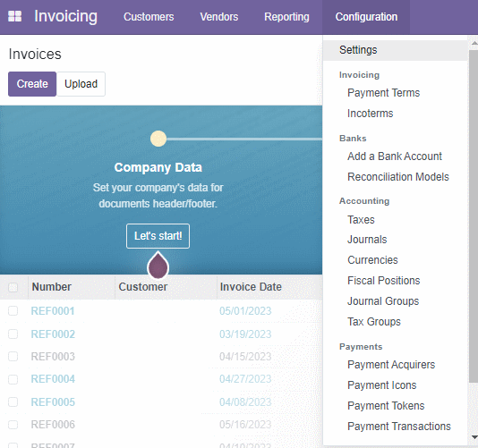Open the apps grid home icon
Viewport: 478px width, 448px height.
click(x=14, y=16)
